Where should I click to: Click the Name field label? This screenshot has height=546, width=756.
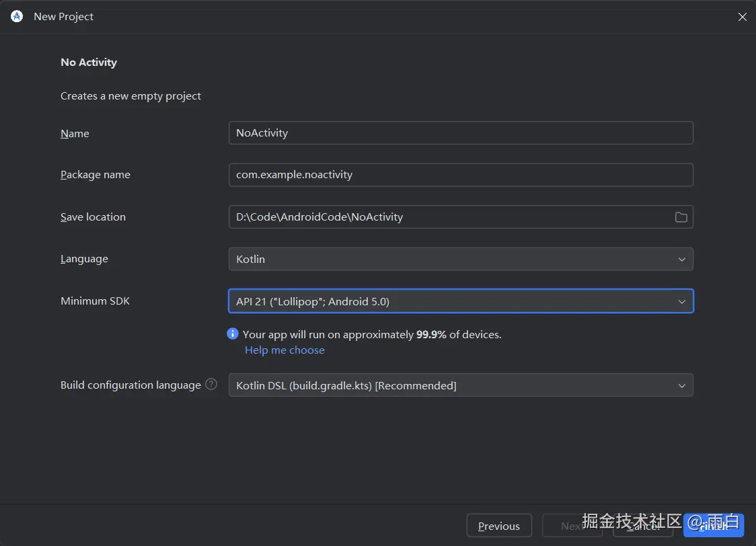click(75, 134)
